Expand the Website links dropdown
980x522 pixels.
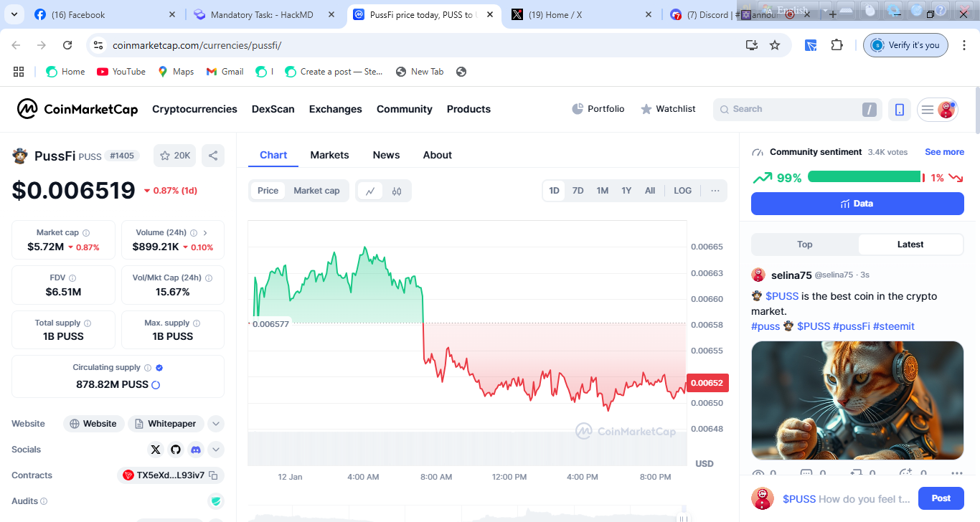pos(216,424)
